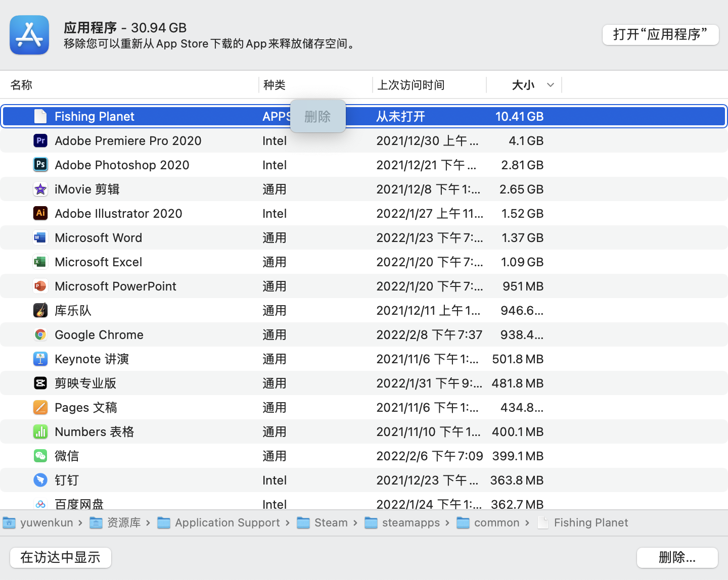Image resolution: width=728 pixels, height=580 pixels.
Task: Click the WeChat green icon
Action: [40, 456]
